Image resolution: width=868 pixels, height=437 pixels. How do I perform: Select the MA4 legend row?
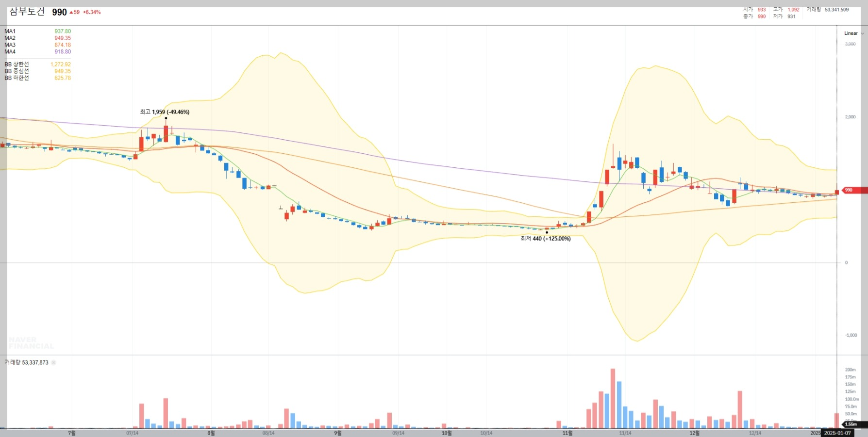[37, 52]
